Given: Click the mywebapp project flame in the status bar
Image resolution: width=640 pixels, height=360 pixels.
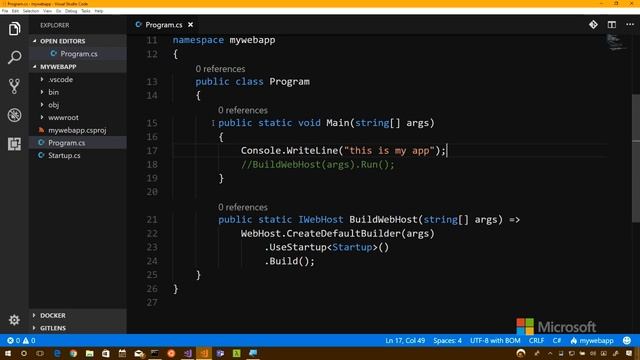Looking at the screenshot, I should click(592, 340).
